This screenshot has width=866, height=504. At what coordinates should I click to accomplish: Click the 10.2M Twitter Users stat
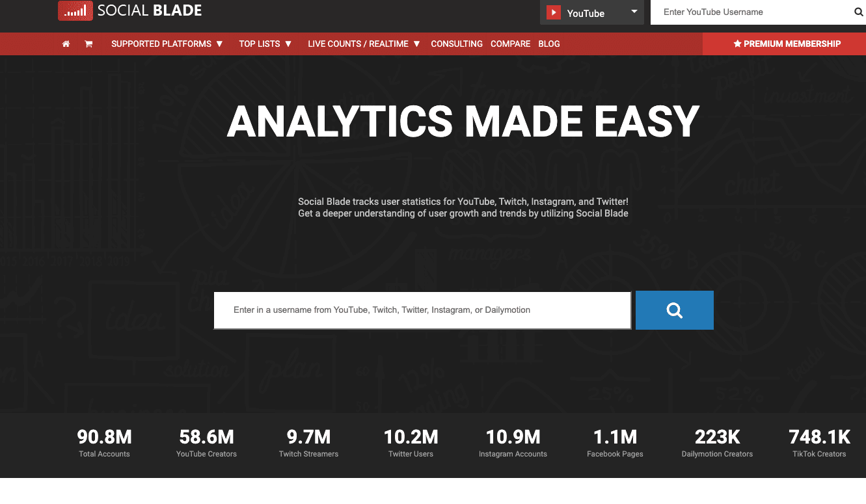pos(411,444)
